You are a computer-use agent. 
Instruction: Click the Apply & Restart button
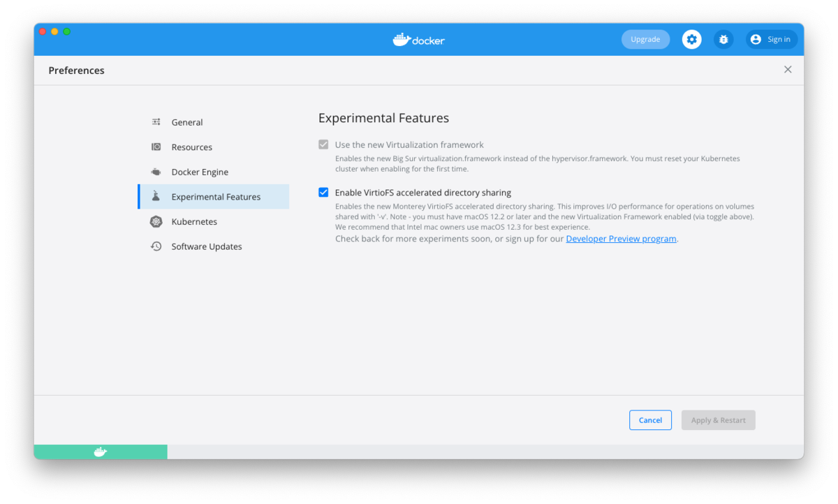point(718,420)
